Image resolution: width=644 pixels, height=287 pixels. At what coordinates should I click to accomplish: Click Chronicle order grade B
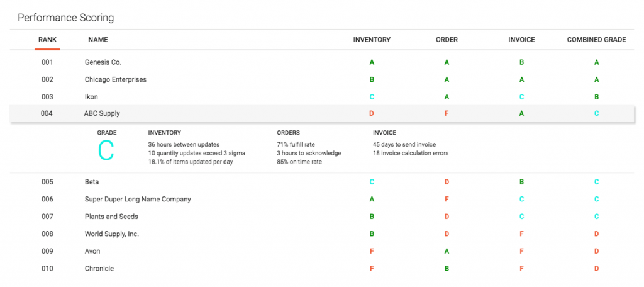[x=447, y=269]
